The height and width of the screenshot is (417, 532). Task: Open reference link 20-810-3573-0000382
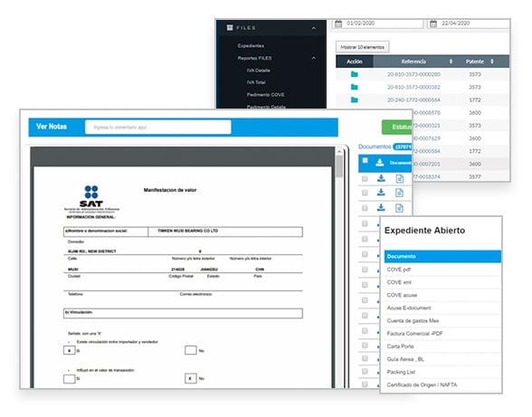point(413,87)
